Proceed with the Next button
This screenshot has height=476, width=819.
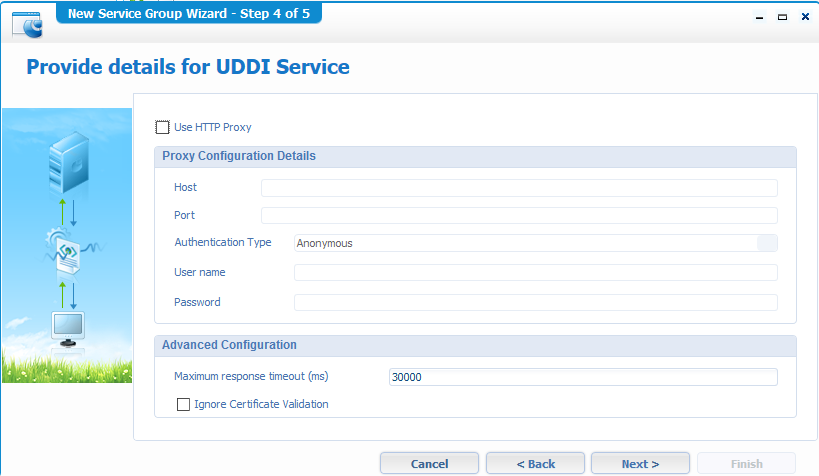click(640, 464)
